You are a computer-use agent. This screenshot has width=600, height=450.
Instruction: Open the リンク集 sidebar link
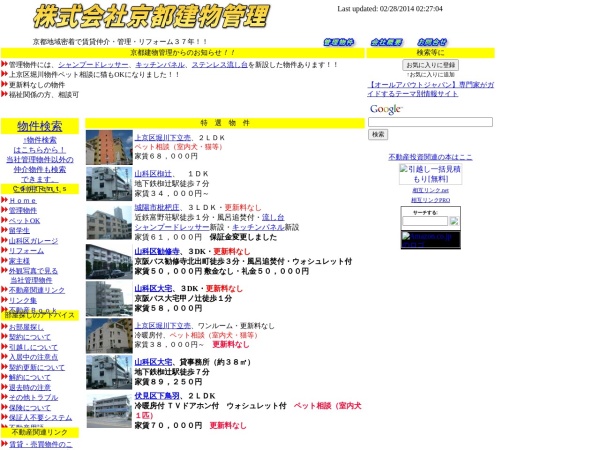[23, 300]
